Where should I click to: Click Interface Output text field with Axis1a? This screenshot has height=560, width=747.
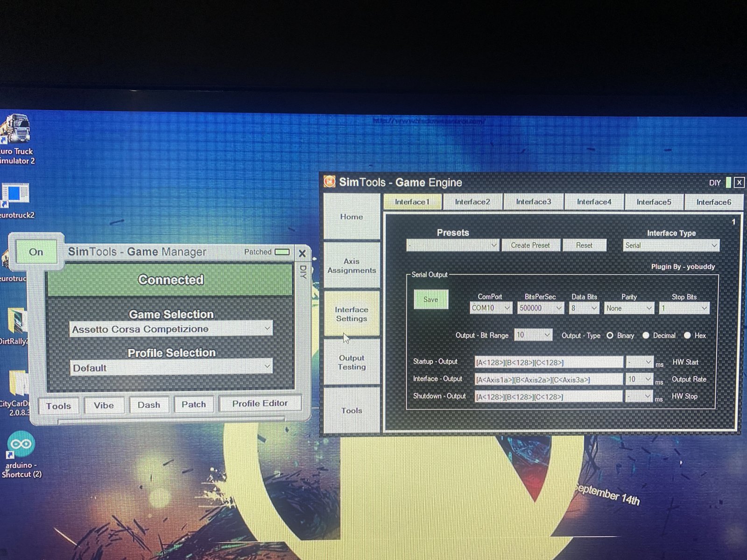(549, 379)
